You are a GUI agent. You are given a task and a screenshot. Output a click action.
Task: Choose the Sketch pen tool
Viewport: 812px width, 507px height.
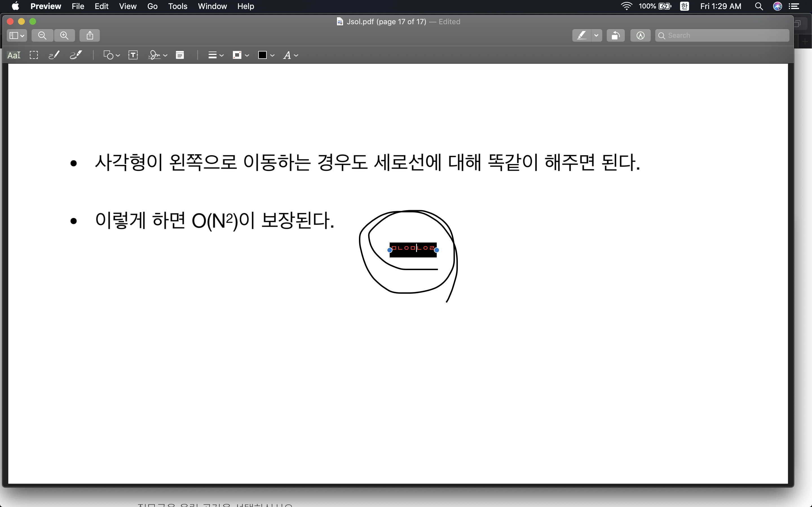pyautogui.click(x=54, y=55)
